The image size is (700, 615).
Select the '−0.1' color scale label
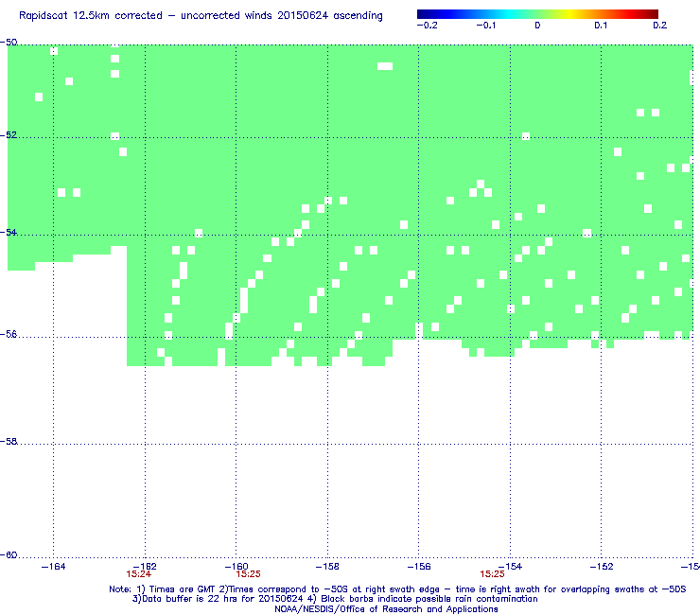click(485, 26)
